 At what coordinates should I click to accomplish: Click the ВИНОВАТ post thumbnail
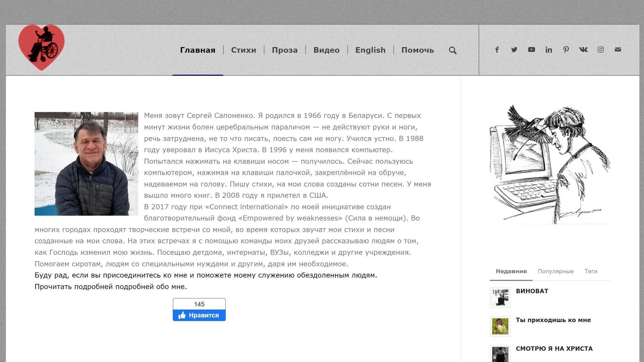[x=500, y=297]
